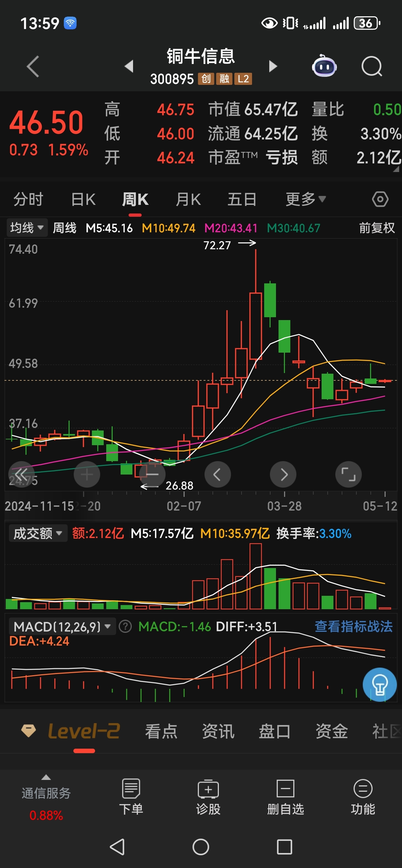
Task: Toggle 前复权 price adjustment
Action: tap(376, 228)
